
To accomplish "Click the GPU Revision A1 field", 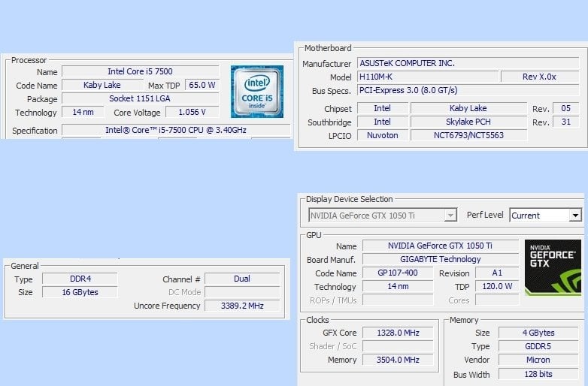I will tap(497, 273).
